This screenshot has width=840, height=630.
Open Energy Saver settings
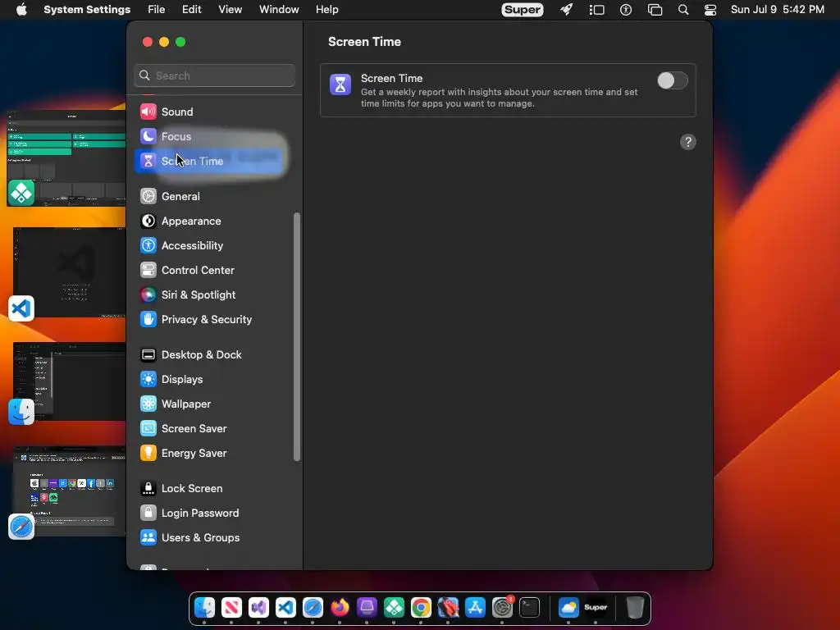coord(214,453)
